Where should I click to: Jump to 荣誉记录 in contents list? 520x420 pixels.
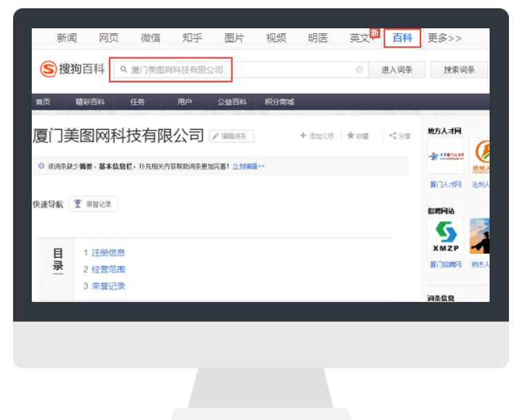click(108, 286)
